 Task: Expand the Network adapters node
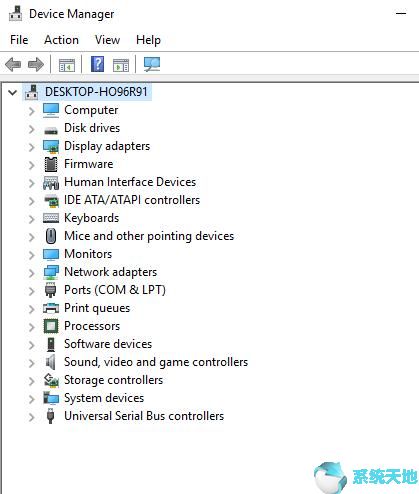click(x=32, y=273)
